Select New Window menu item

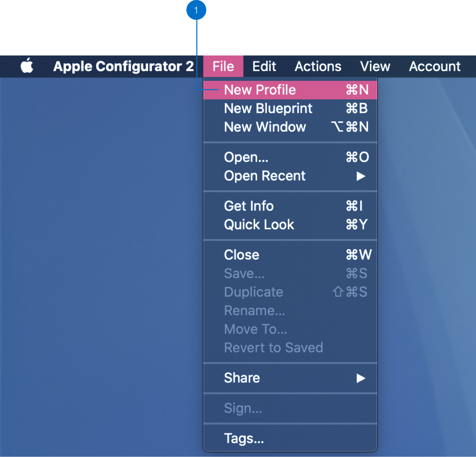290,127
